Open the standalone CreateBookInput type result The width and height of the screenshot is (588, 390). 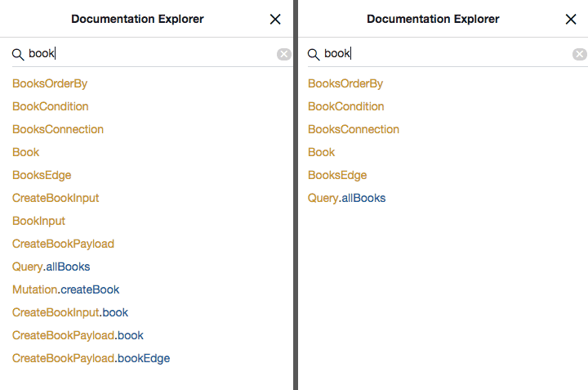coord(56,198)
